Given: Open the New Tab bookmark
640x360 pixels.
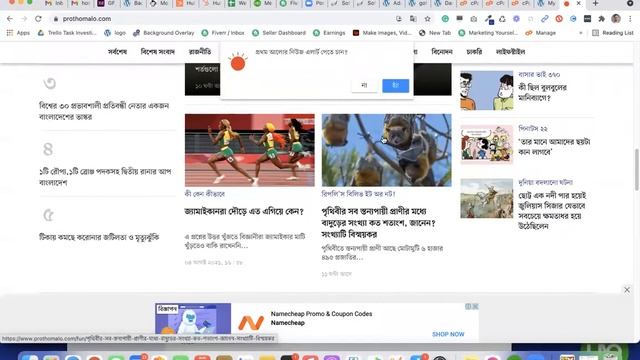Looking at the screenshot, I should 435,33.
